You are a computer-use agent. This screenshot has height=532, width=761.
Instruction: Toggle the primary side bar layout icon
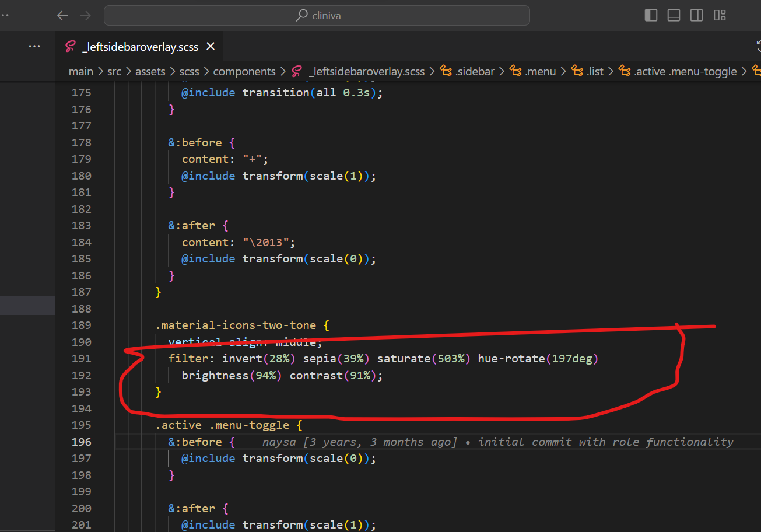click(x=651, y=16)
